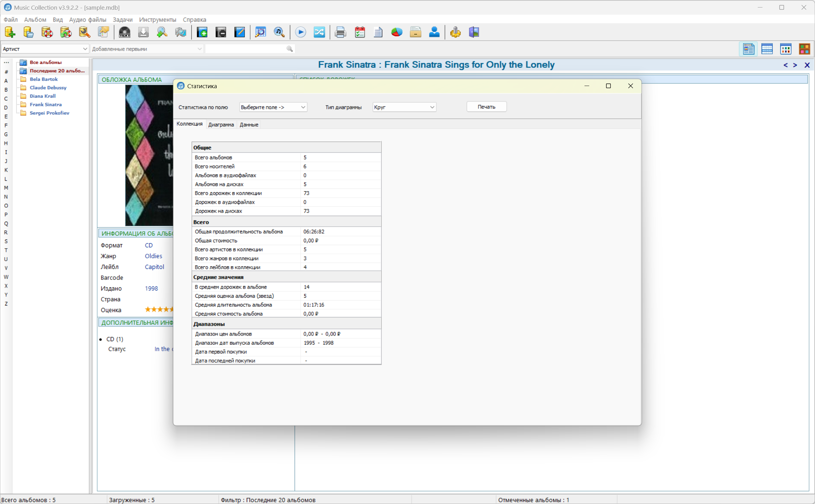Open the Инструменты menu

click(157, 20)
